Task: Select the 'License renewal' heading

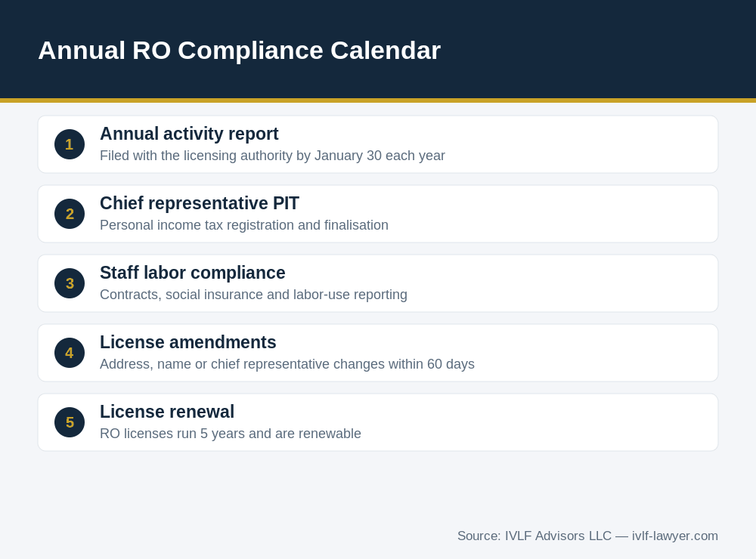Action: 167,412
